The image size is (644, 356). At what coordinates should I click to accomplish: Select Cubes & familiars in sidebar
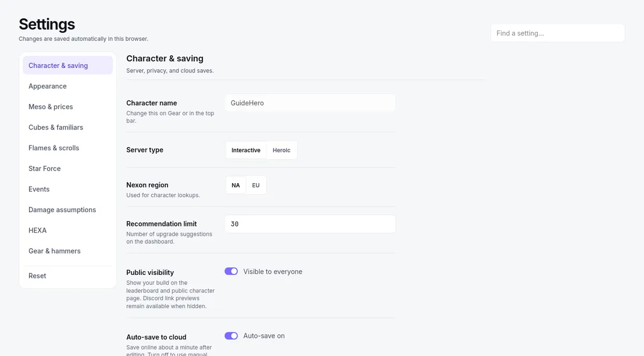click(68, 127)
